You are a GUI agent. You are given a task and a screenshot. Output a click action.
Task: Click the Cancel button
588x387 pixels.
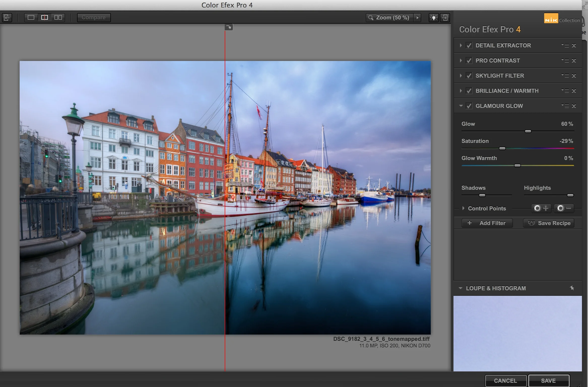(506, 381)
